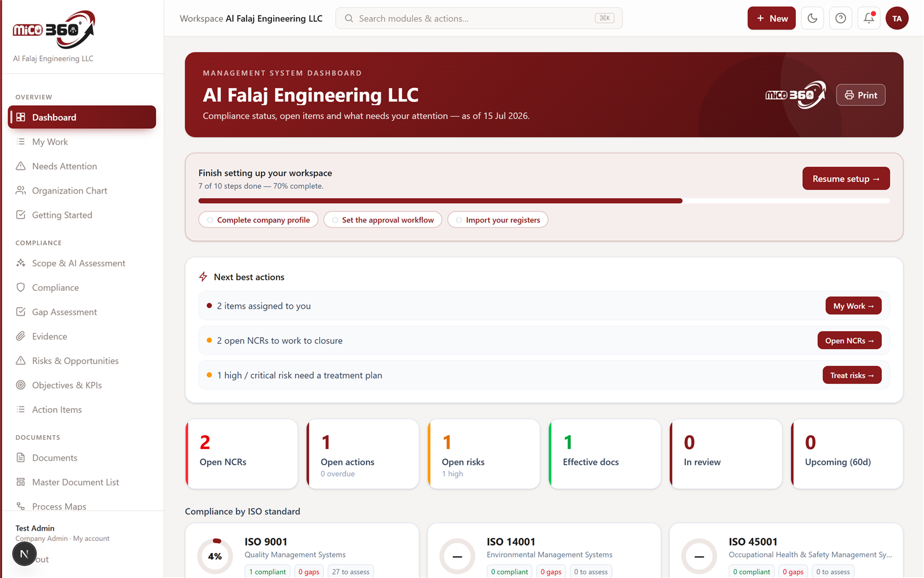924x578 pixels.
Task: Open the Open risks stat card
Action: [484, 454]
